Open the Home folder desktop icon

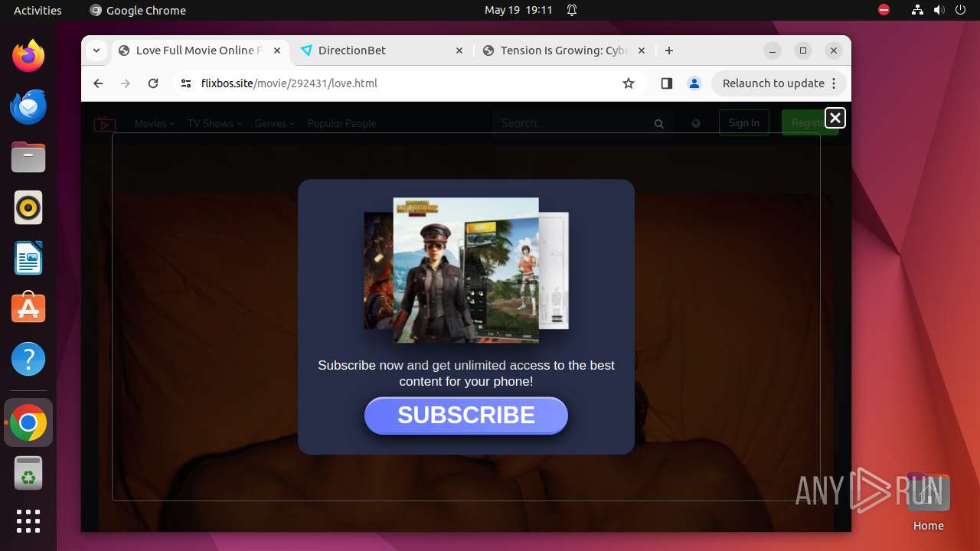coord(928,503)
